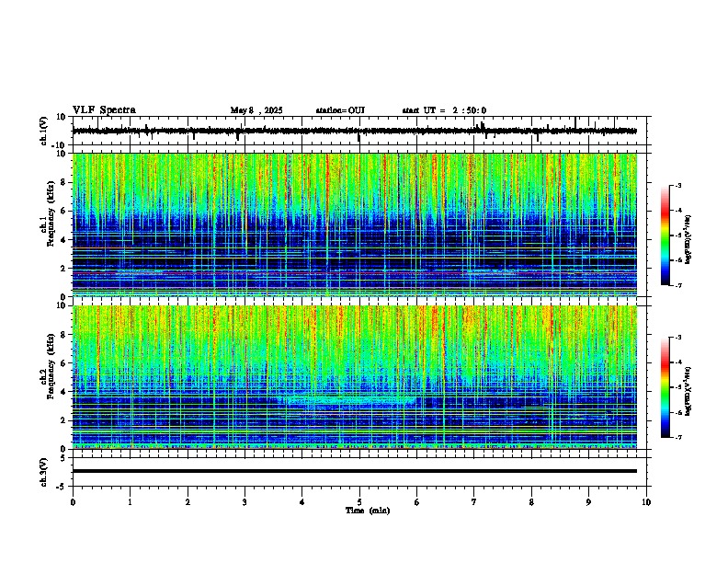Click the time axis tick label "7"
This screenshot has width=728, height=563.
(474, 502)
